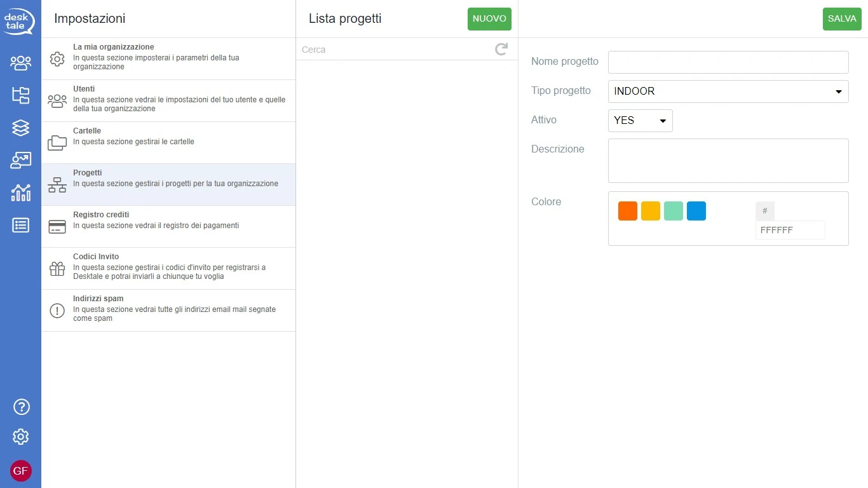The image size is (868, 488).
Task: Refresh the project list
Action: coord(501,49)
